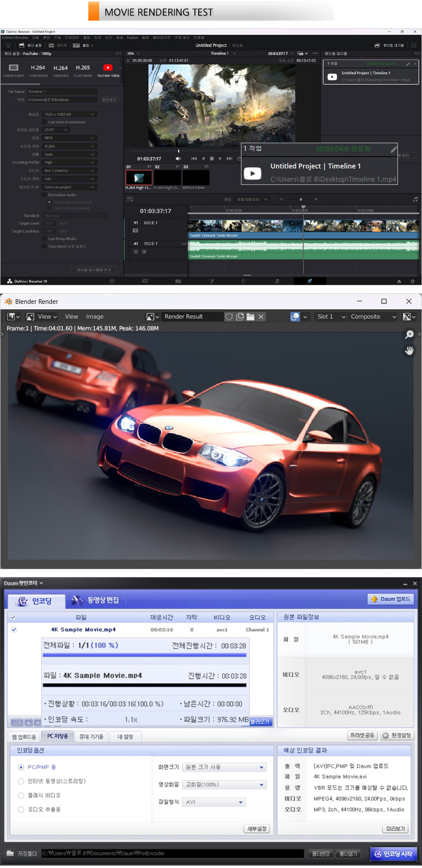Enable Use vertical resolution checkbox
Image resolution: width=422 pixels, height=868 pixels.
(44, 122)
